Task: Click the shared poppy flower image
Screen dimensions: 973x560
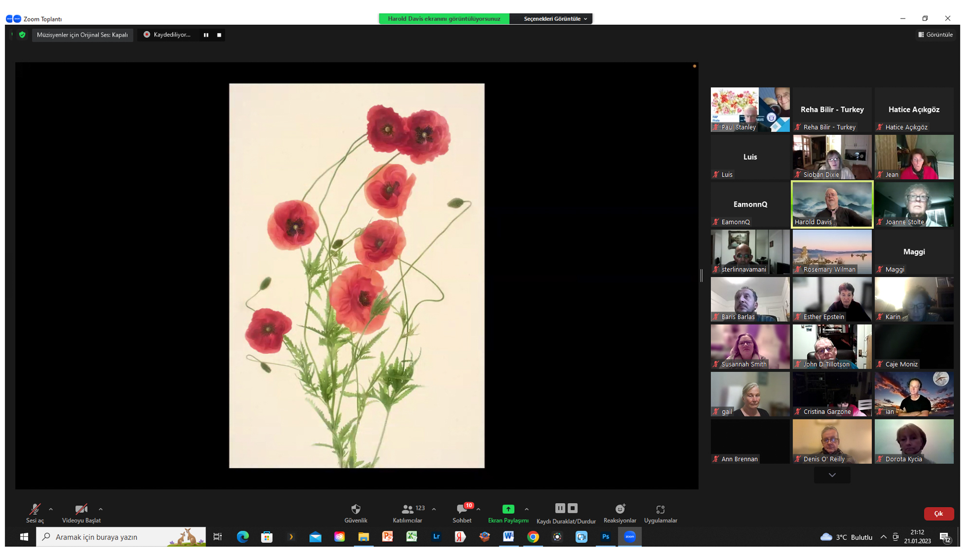Action: (x=357, y=275)
